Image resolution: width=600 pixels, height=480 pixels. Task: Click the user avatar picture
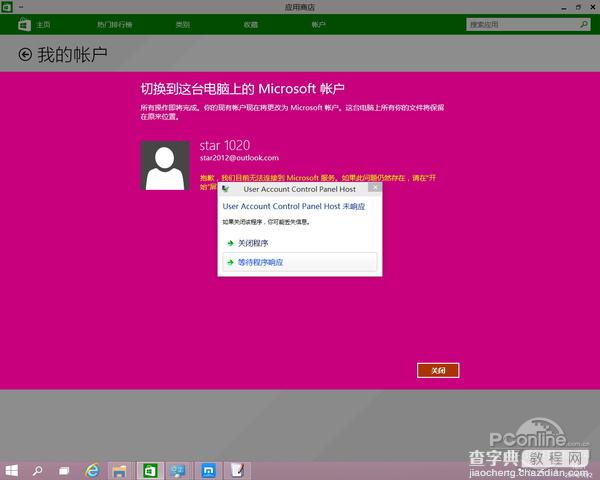click(165, 165)
